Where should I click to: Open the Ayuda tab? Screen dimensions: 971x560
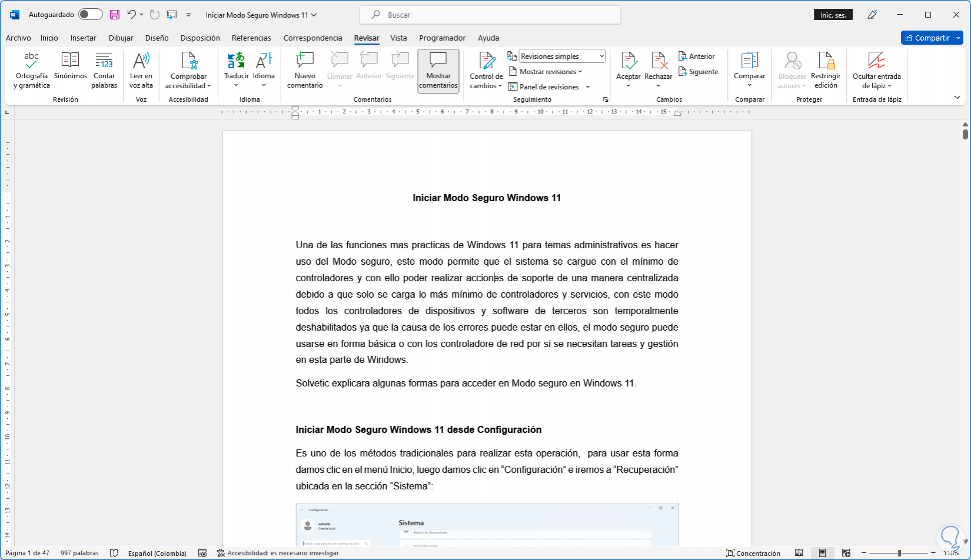pyautogui.click(x=488, y=38)
